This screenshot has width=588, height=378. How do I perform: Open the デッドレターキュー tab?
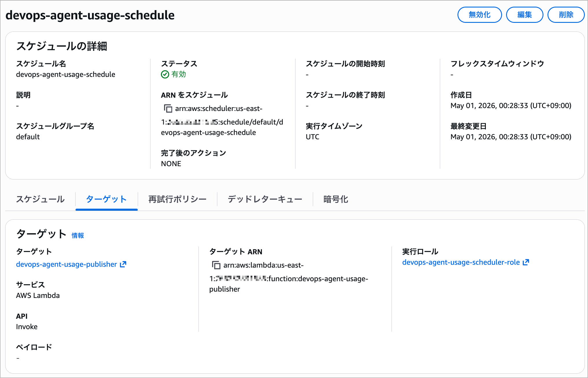pos(265,199)
